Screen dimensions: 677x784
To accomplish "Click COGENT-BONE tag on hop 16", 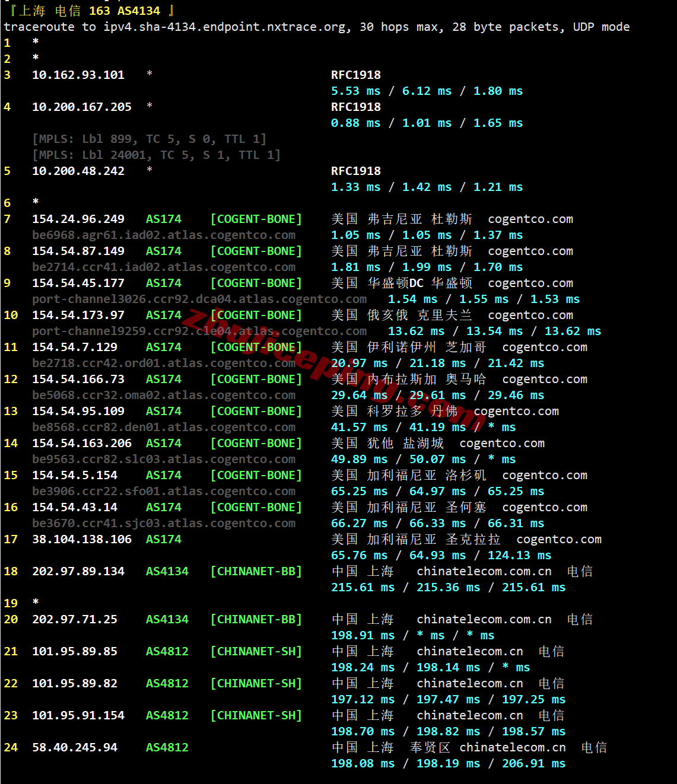I will 256,507.
